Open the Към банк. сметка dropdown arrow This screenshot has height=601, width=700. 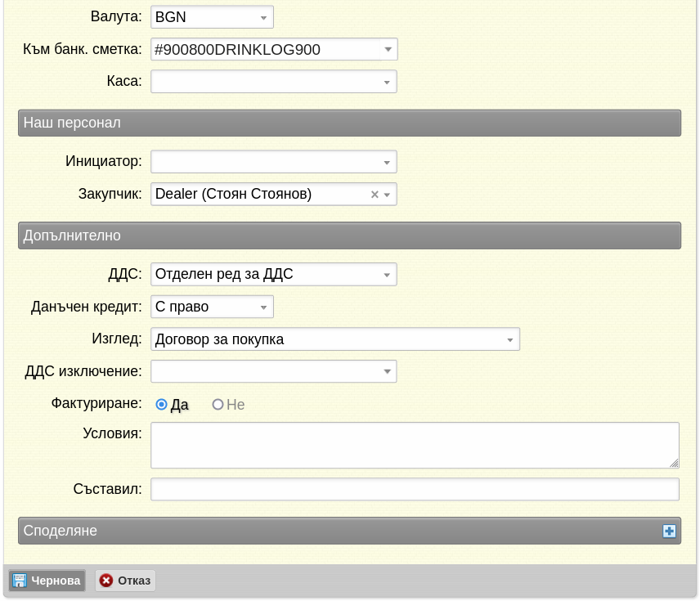tap(388, 49)
